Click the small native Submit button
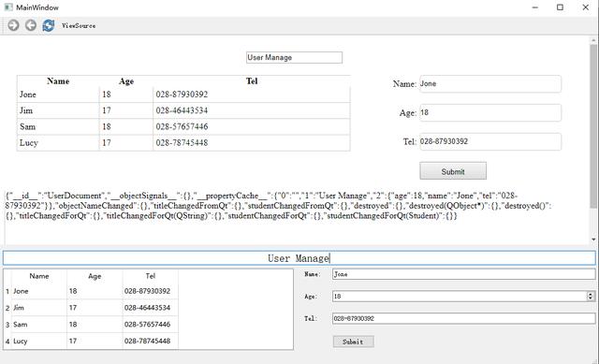Image resolution: width=599 pixels, height=364 pixels. tap(354, 342)
